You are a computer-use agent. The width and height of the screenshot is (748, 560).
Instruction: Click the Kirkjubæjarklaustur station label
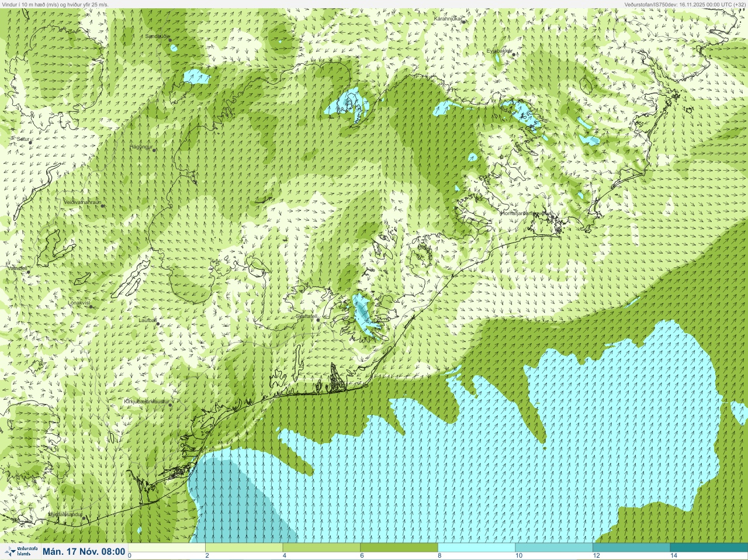(147, 402)
